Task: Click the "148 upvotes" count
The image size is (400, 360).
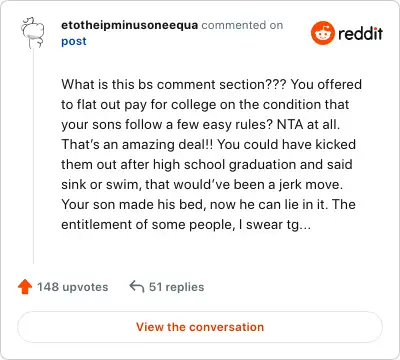Action: [73, 287]
